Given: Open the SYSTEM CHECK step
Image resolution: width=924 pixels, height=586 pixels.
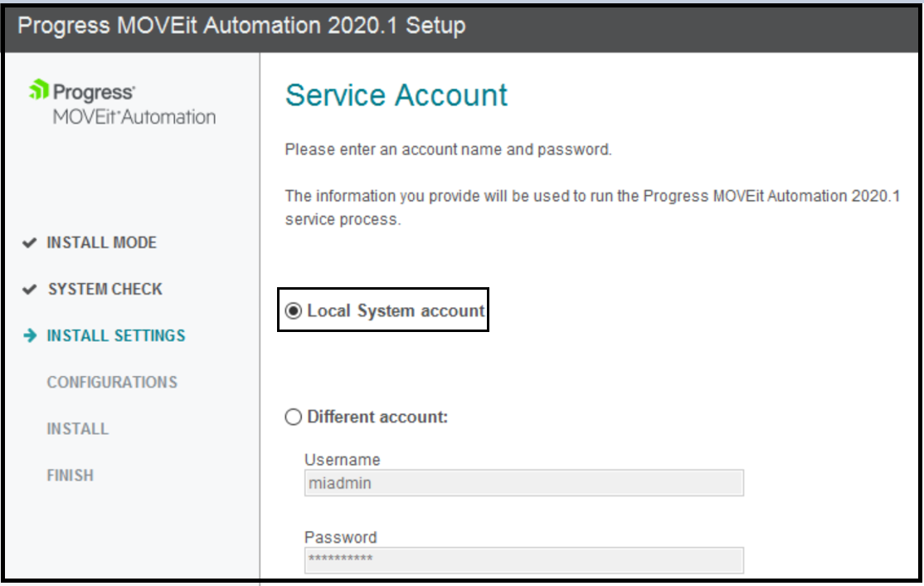Looking at the screenshot, I should pyautogui.click(x=101, y=289).
